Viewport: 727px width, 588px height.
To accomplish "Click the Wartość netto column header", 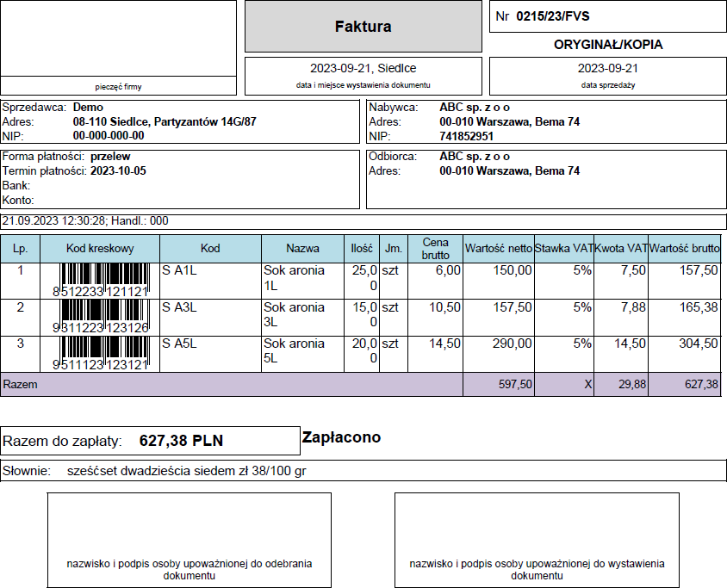I will [498, 249].
